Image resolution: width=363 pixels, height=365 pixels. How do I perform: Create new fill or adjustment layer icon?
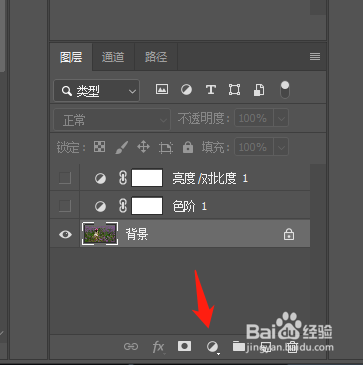point(212,347)
